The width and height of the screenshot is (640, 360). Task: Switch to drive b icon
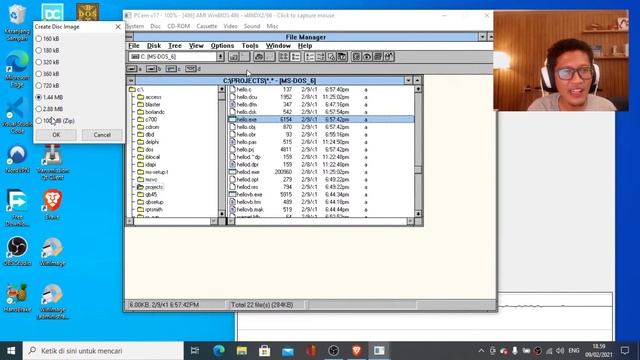(154, 69)
